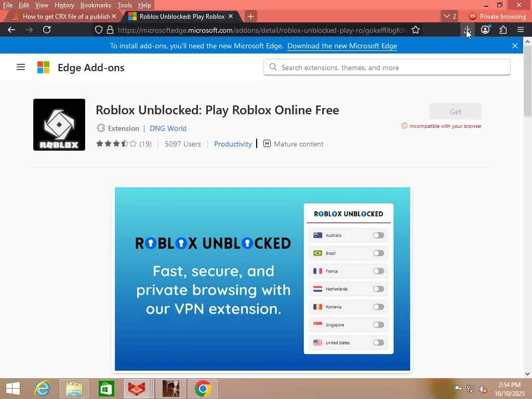Open the Firefox application menu
Image resolution: width=532 pixels, height=399 pixels.
click(521, 30)
